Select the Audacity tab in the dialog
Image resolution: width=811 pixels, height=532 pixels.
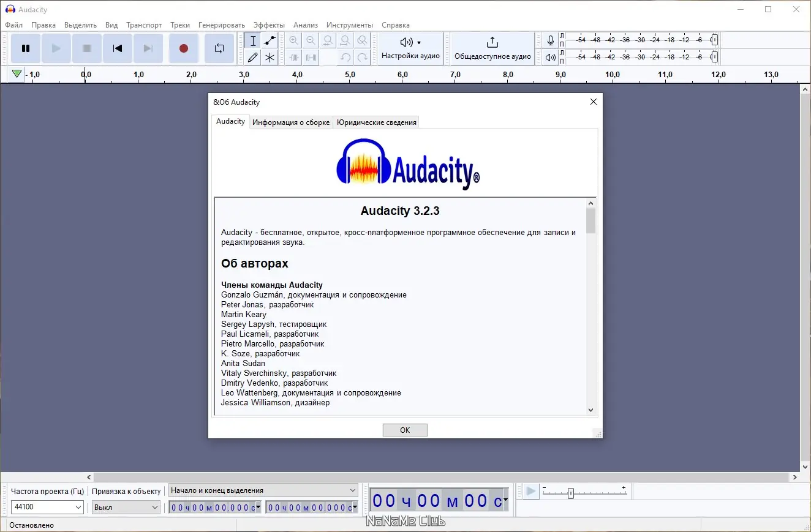coord(230,121)
